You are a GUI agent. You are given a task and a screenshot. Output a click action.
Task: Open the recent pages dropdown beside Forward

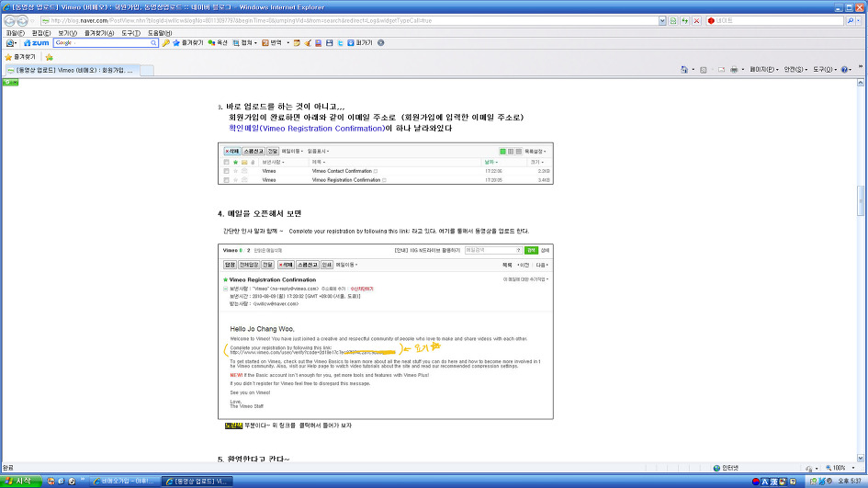point(32,21)
